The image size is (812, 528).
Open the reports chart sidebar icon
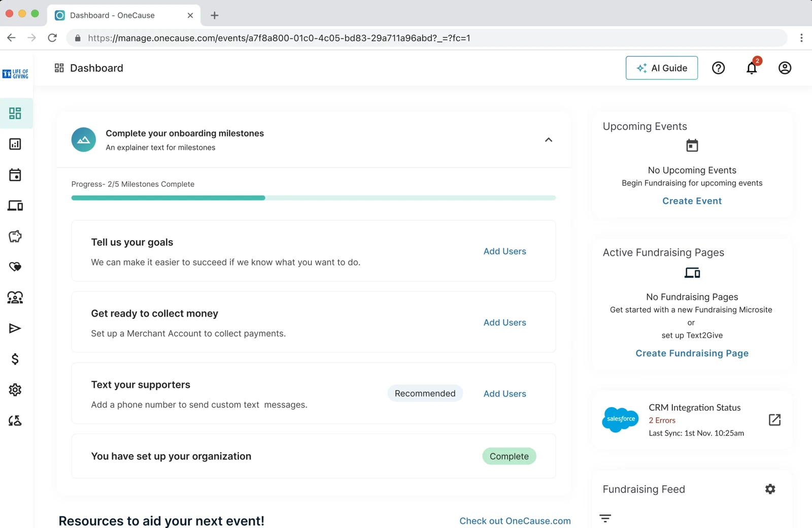[x=15, y=144]
